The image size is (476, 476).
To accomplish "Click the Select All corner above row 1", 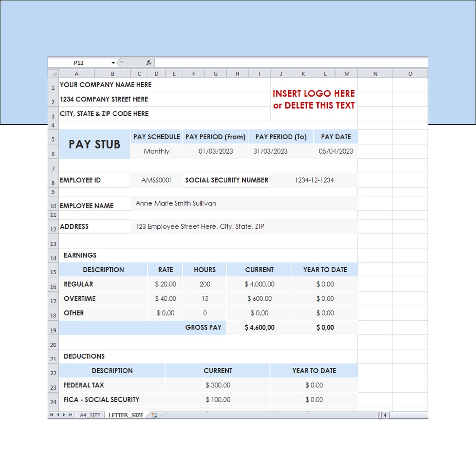I will (53, 73).
